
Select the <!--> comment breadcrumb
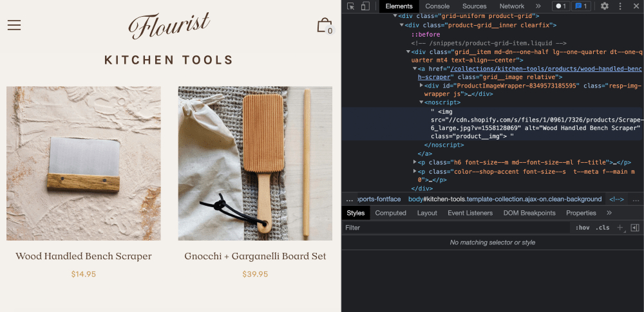click(x=616, y=199)
